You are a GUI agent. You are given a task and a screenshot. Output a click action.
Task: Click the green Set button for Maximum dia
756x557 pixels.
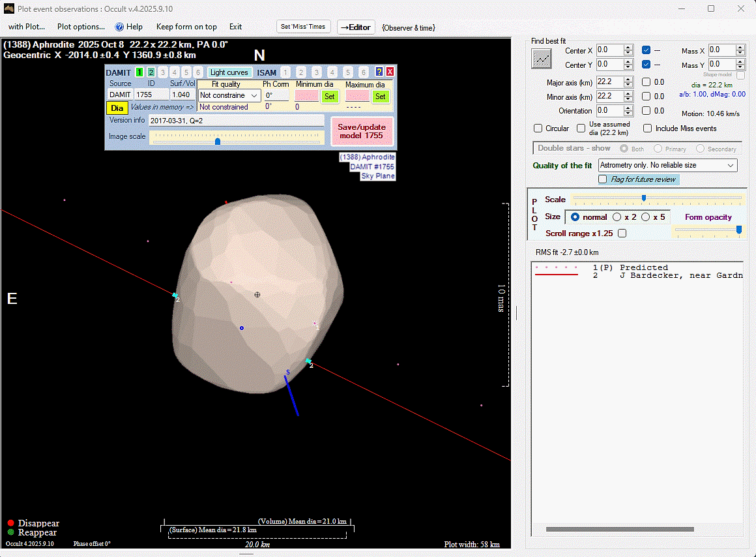click(380, 96)
